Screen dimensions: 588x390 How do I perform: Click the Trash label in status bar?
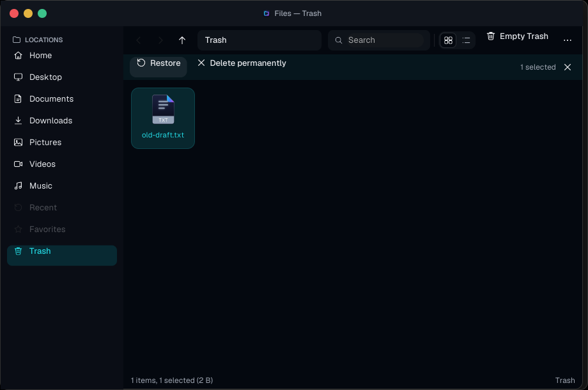[x=565, y=380]
